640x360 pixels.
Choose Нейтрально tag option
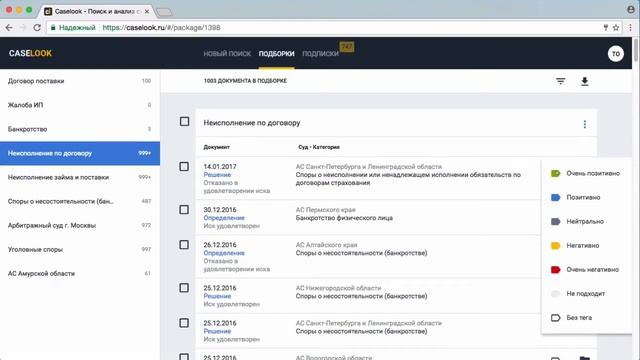click(x=587, y=222)
